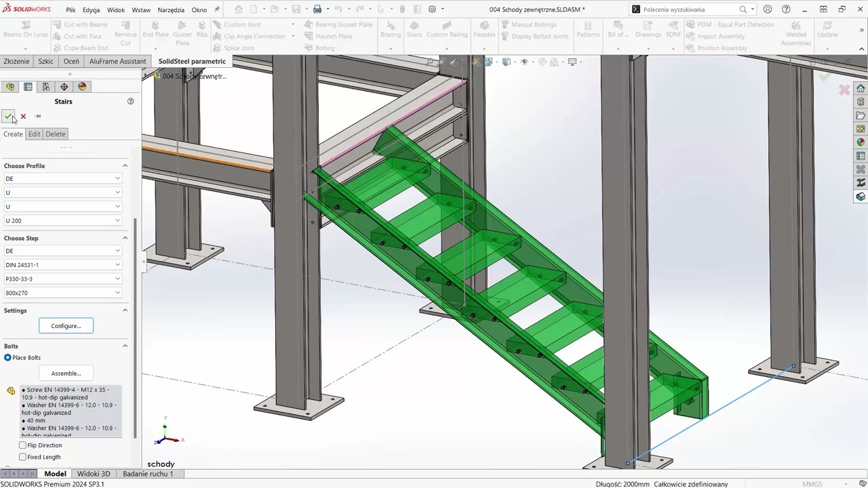The height and width of the screenshot is (488, 868).
Task: Open the Plik menu
Action: (x=71, y=10)
